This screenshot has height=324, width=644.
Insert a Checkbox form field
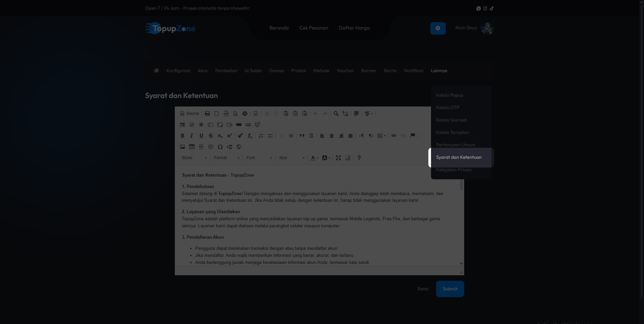point(192,125)
